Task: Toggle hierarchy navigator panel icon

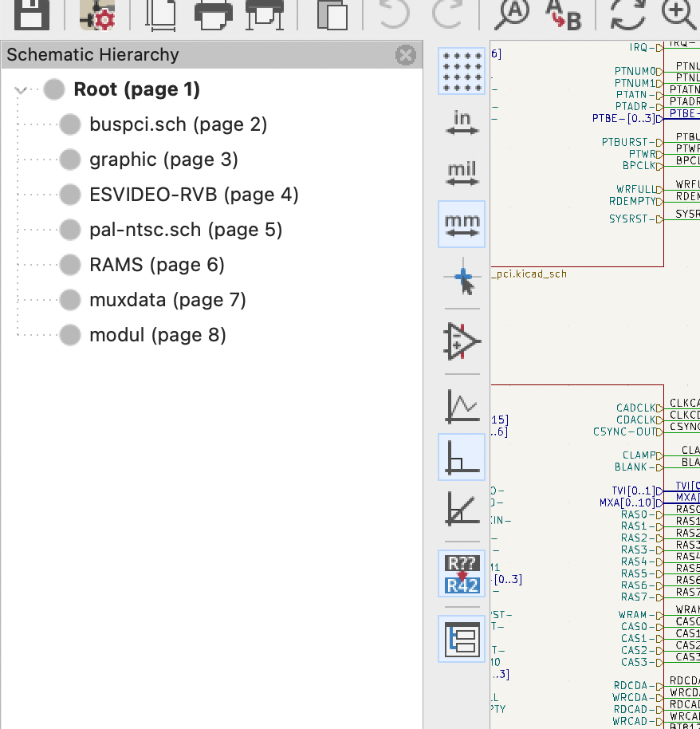Action: [x=462, y=638]
